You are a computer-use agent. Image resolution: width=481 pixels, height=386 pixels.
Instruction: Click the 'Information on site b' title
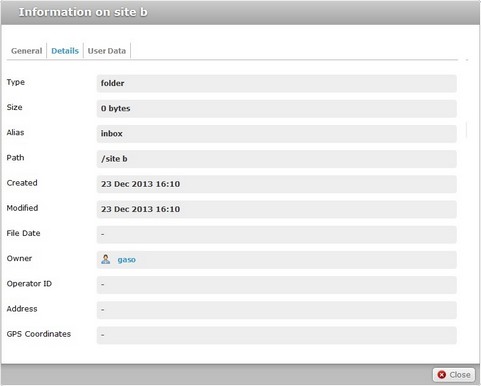[x=83, y=12]
